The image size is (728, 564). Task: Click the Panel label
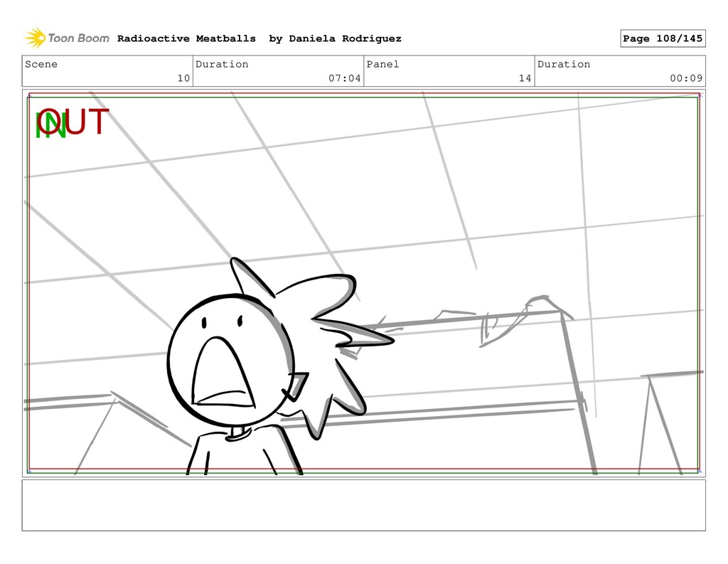(382, 64)
